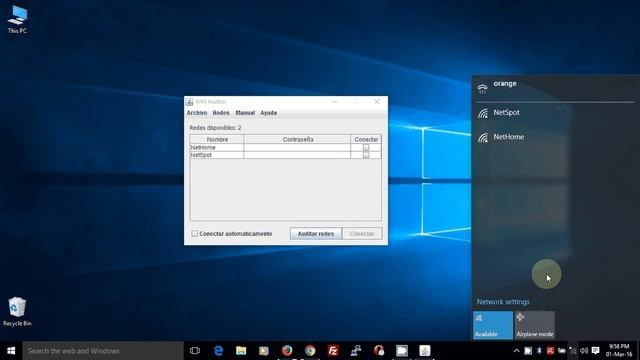The width and height of the screenshot is (640, 360).
Task: Open the Manual menu
Action: click(x=245, y=113)
